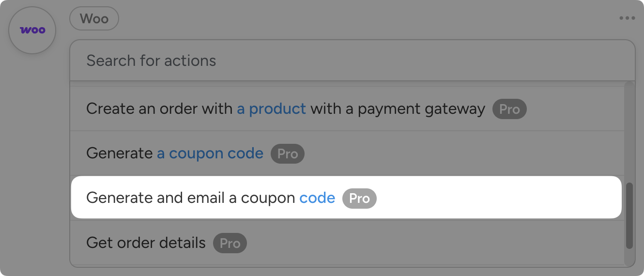Click the "Get order details" text label
Viewport: 644px width, 276px height.
(x=146, y=243)
